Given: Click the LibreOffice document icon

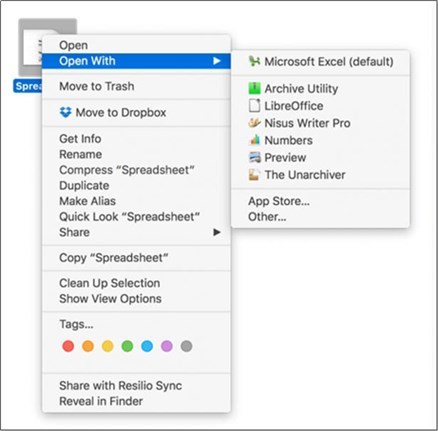Looking at the screenshot, I should pyautogui.click(x=254, y=106).
